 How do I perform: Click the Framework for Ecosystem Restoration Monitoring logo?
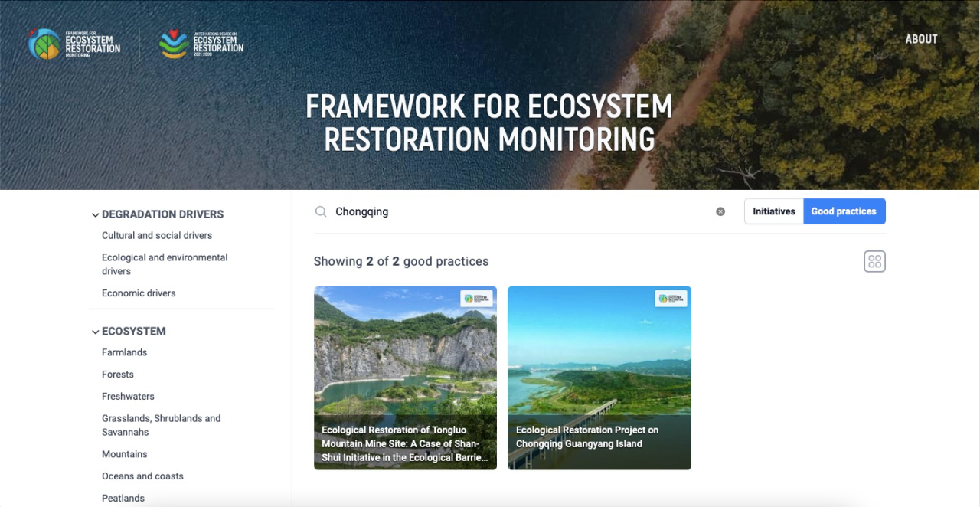pos(74,44)
